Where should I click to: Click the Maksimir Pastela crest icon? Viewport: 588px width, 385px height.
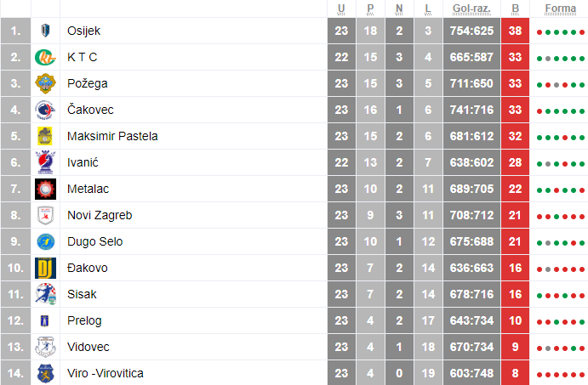(x=45, y=136)
